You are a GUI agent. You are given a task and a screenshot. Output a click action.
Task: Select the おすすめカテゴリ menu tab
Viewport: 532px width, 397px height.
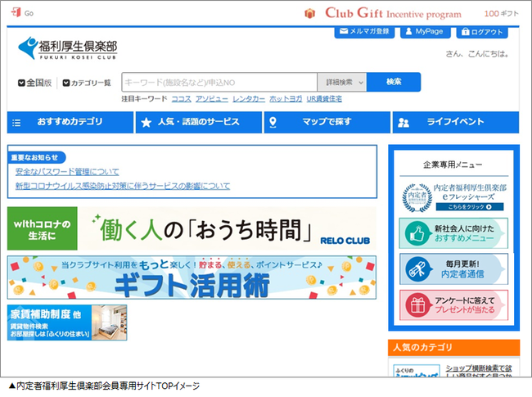pyautogui.click(x=70, y=122)
